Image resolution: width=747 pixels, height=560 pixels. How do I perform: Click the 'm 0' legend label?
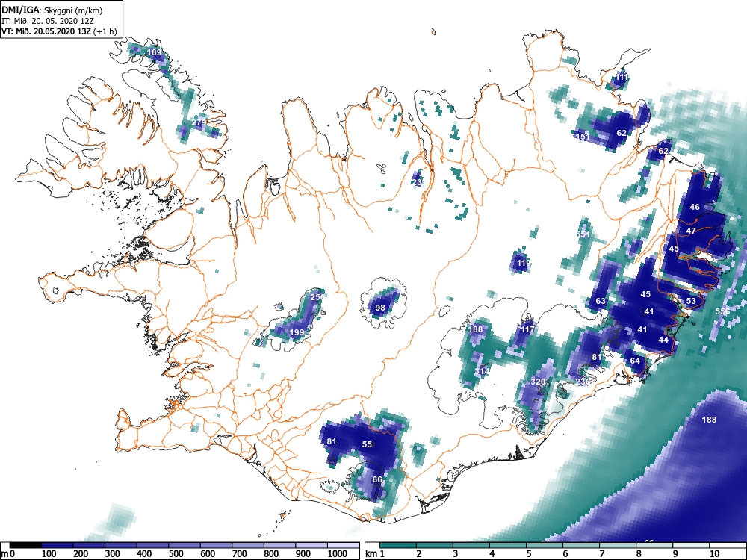point(8,554)
